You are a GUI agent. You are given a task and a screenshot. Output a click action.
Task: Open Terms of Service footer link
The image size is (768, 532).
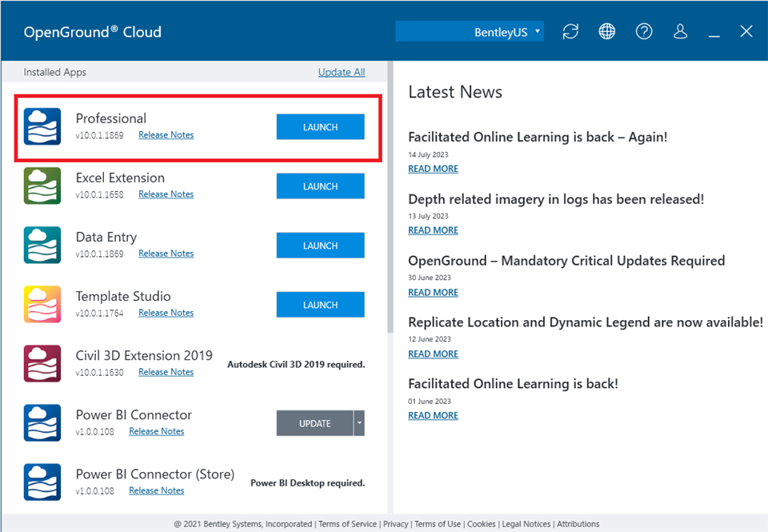348,524
